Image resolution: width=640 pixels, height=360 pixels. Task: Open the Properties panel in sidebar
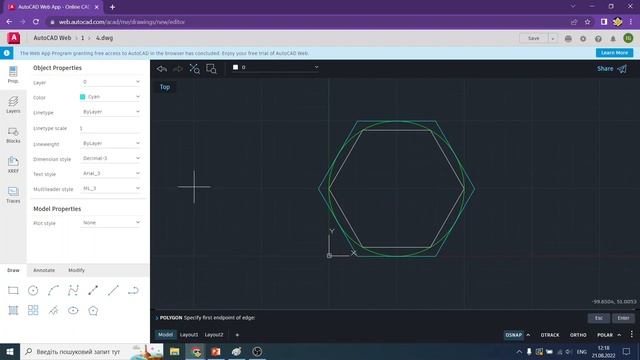point(13,75)
